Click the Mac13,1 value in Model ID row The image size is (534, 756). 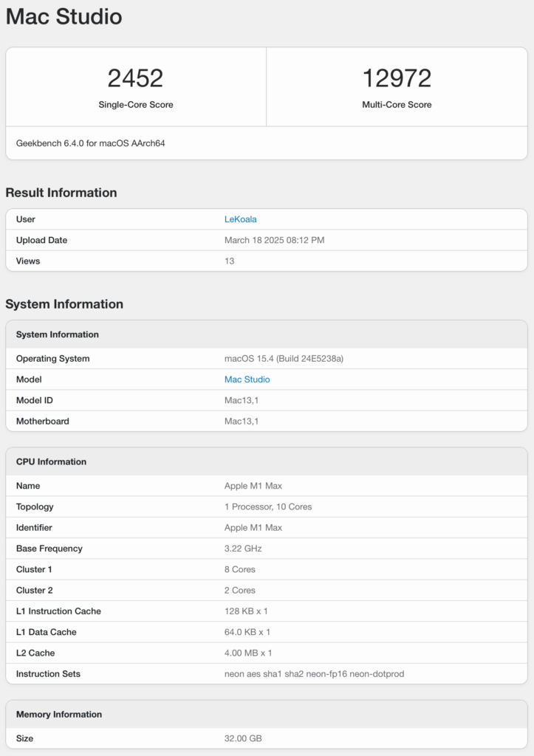[242, 400]
